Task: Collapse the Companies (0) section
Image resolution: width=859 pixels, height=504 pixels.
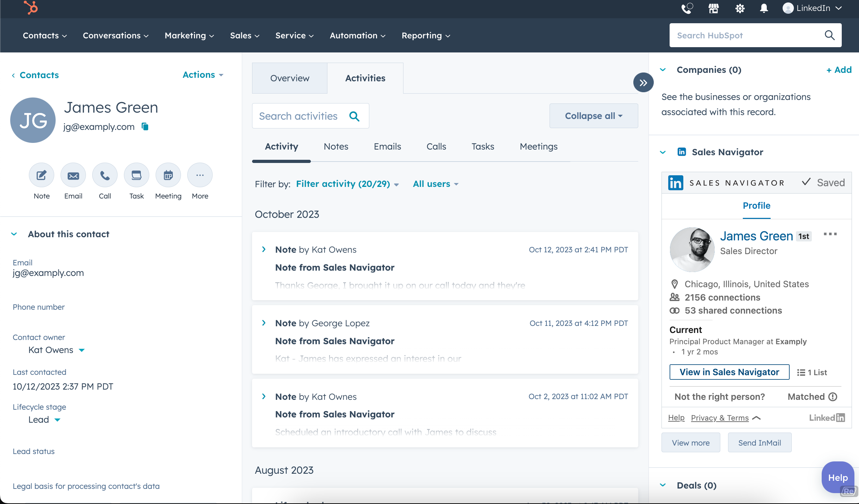Action: coord(663,70)
